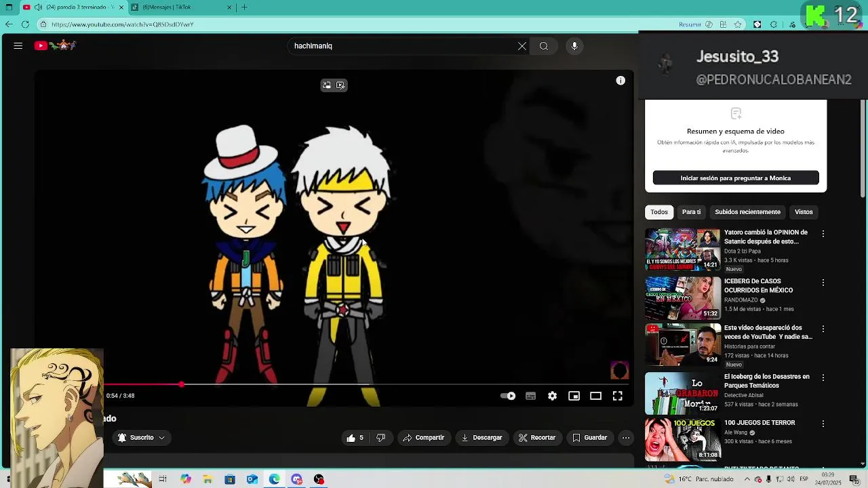The width and height of the screenshot is (868, 488).
Task: Click the magnifier search button
Action: 544,46
